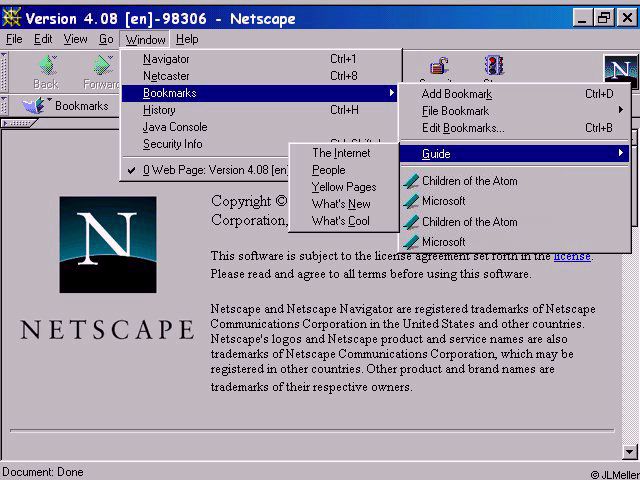Select What's Cool in the Guide submenu
The width and height of the screenshot is (640, 480).
pos(344,221)
